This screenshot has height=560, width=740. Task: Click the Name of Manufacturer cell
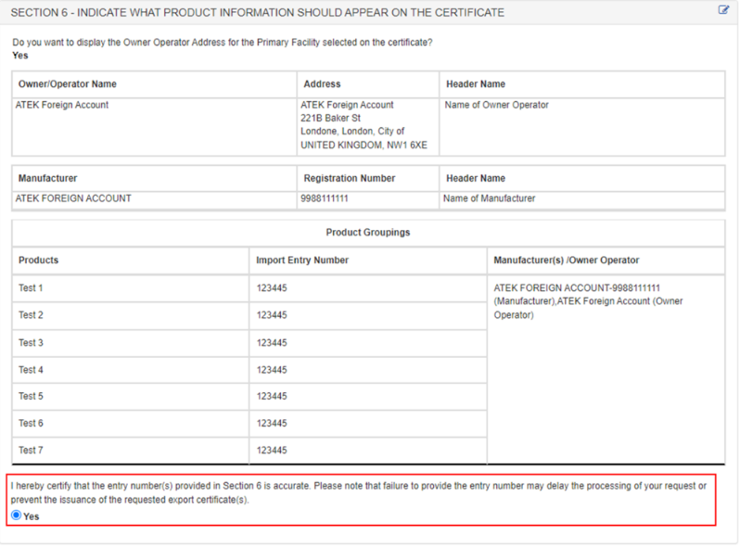click(489, 198)
